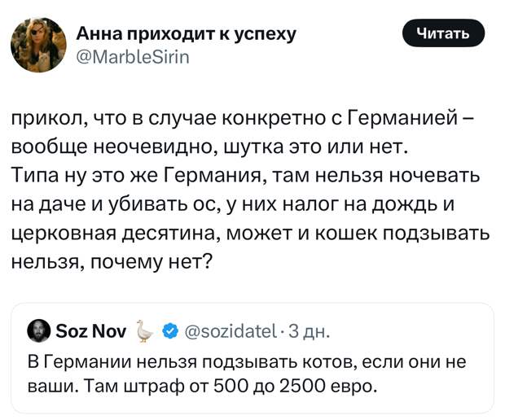505x420 pixels.
Task: Click the final line нельзя, почему нет?
Action: pyautogui.click(x=112, y=261)
